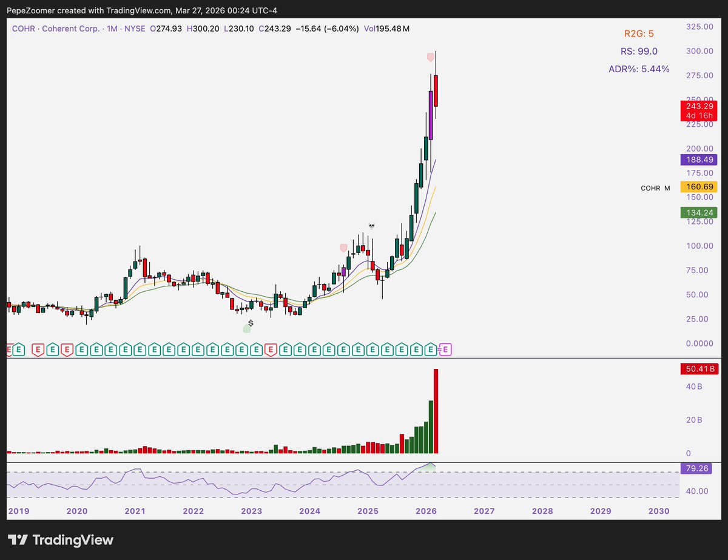
Task: Click the pink shield marker near the 300 high
Action: [x=431, y=57]
